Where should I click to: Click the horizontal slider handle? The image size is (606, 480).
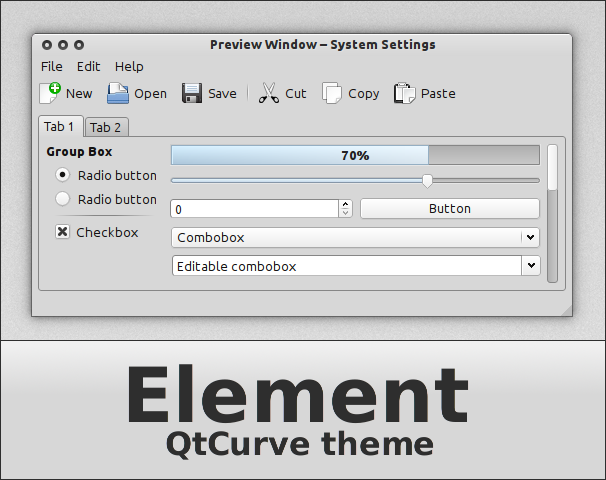(427, 180)
